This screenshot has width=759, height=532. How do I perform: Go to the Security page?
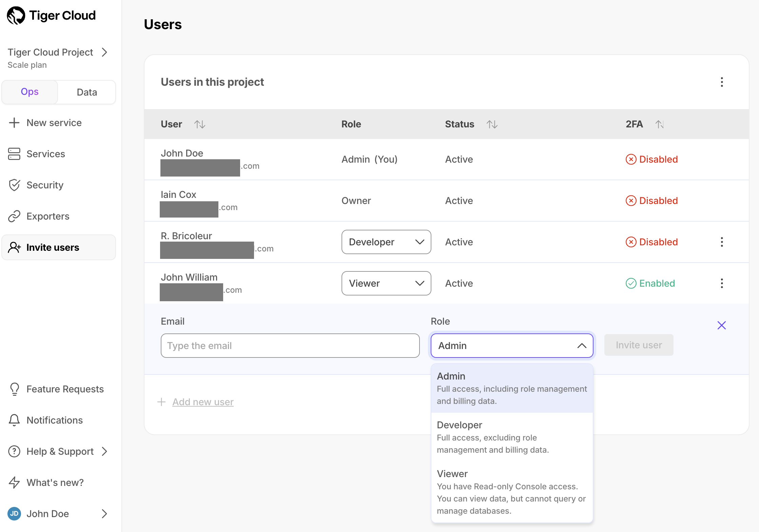[x=45, y=185]
